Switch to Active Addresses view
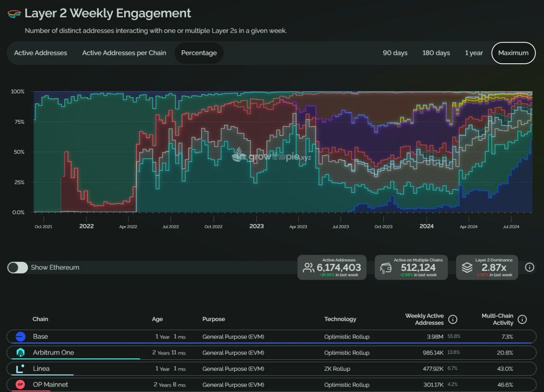This screenshot has width=544, height=392. [40, 53]
